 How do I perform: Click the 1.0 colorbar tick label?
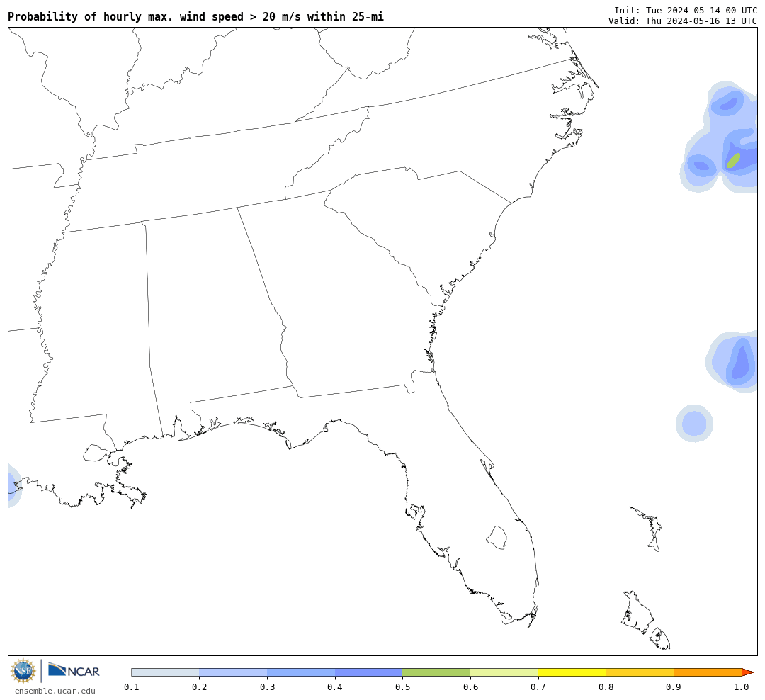click(742, 687)
